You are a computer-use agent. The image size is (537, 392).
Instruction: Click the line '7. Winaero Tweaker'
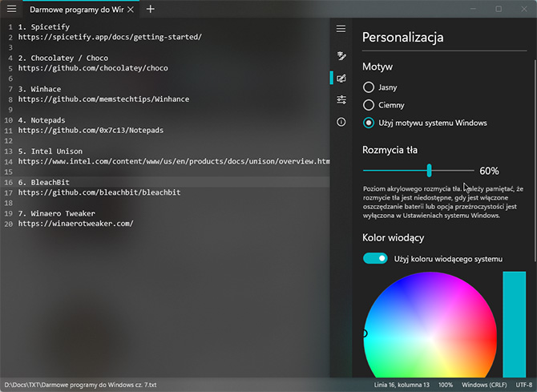point(57,213)
